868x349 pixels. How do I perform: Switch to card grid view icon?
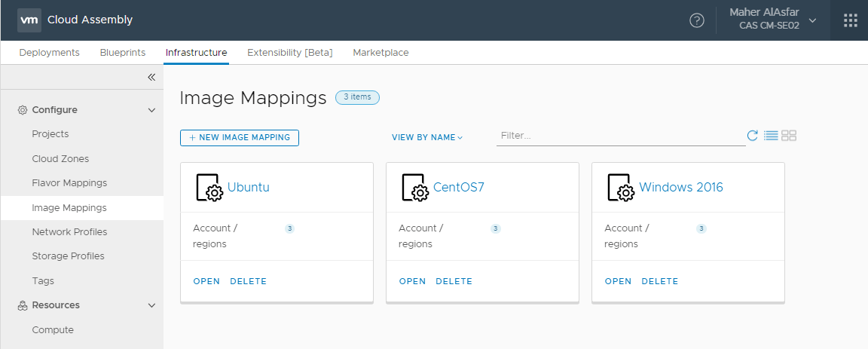pos(789,136)
